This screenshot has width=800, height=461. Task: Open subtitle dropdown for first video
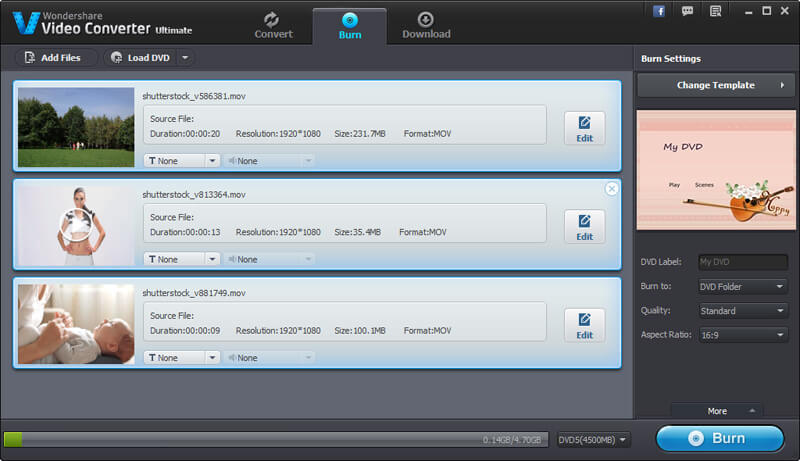(182, 160)
